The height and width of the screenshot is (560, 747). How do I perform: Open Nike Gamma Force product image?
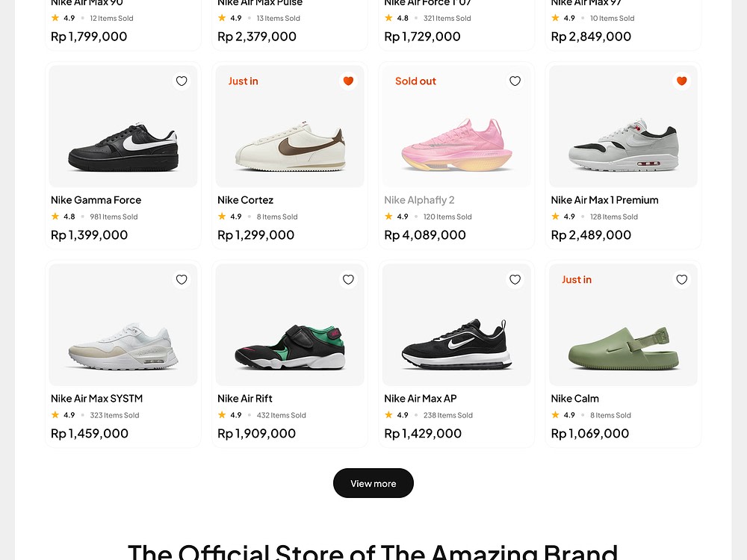(x=123, y=126)
